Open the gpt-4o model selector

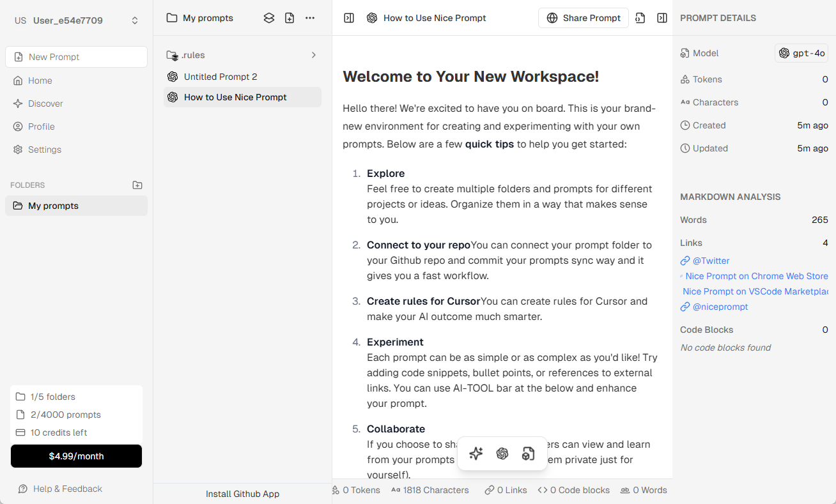click(801, 53)
